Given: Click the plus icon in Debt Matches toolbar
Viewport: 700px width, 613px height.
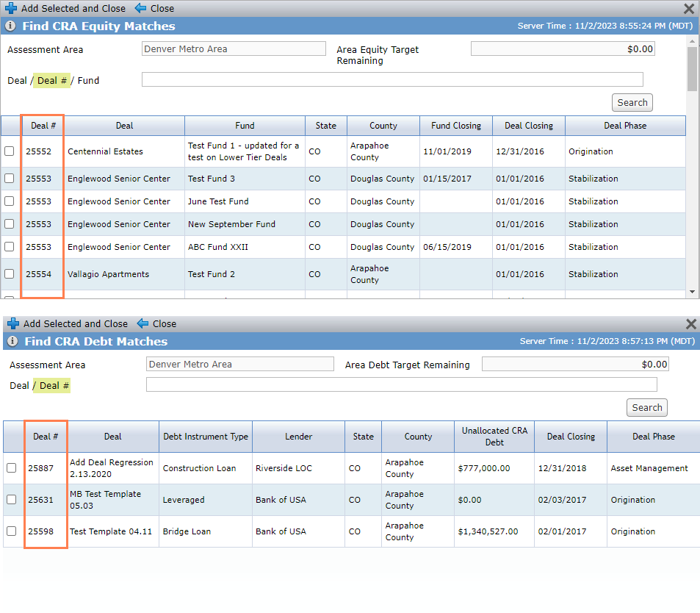Looking at the screenshot, I should [13, 323].
